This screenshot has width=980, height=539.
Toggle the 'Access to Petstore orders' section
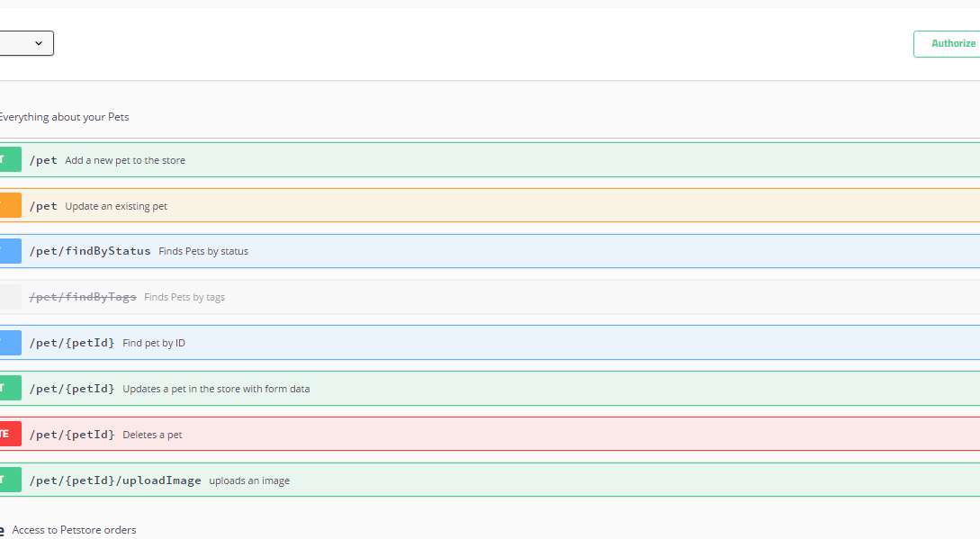(74, 530)
